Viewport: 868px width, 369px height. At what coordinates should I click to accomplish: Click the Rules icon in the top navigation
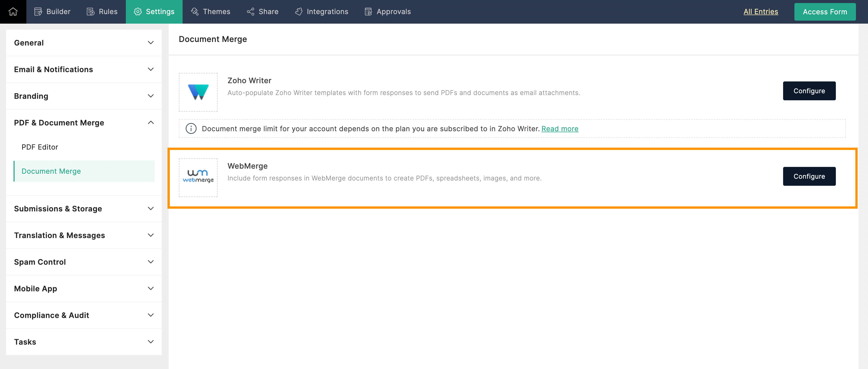click(x=90, y=12)
